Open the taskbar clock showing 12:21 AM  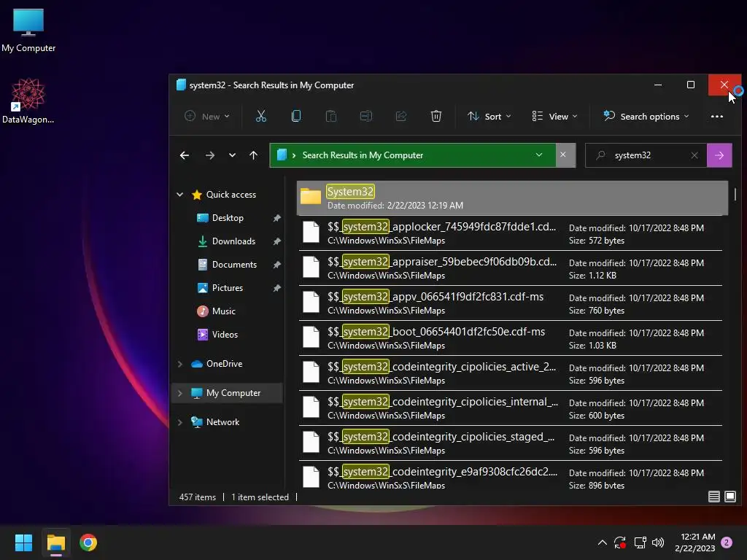click(x=694, y=542)
